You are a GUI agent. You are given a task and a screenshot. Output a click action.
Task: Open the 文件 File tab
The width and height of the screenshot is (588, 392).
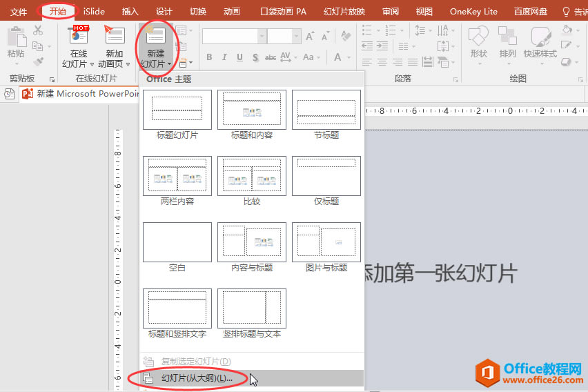point(19,12)
